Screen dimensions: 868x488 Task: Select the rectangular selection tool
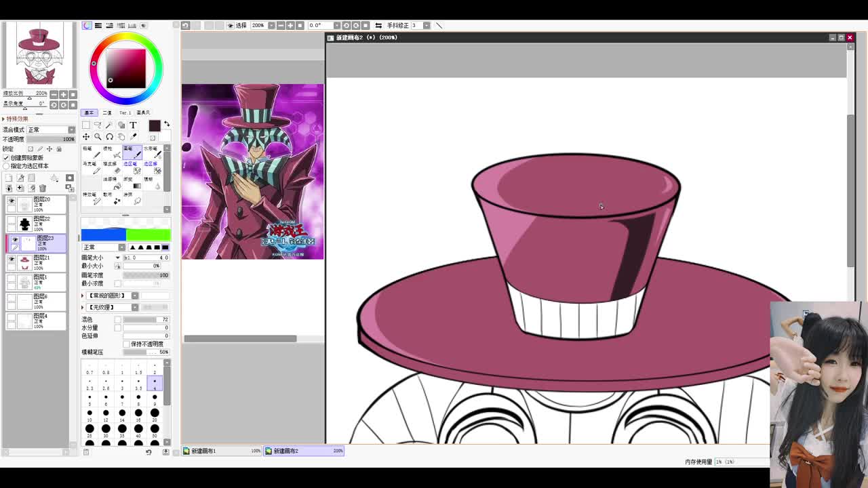tap(85, 125)
